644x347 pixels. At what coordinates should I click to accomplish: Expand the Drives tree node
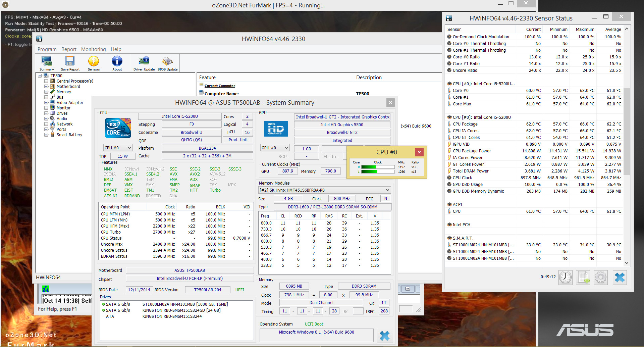[46, 113]
